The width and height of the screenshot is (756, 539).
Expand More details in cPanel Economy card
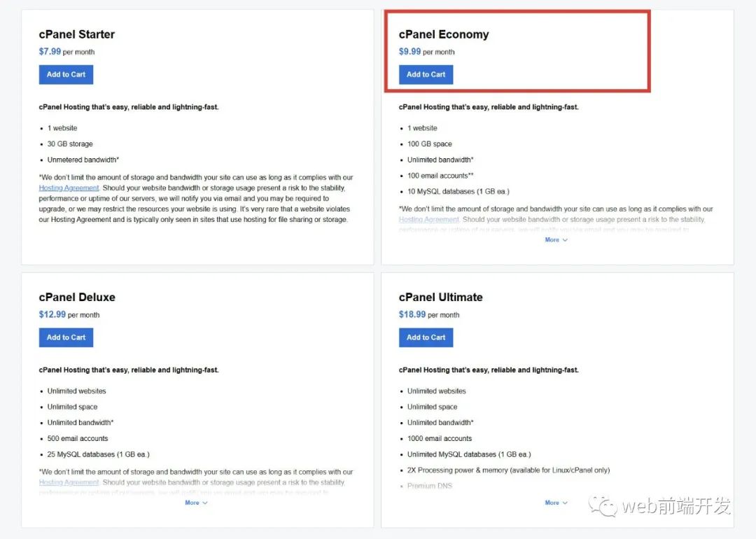556,240
